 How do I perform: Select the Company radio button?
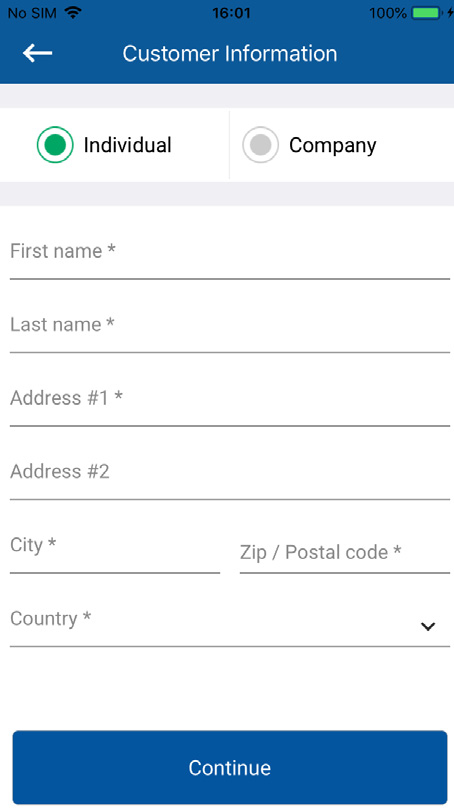(x=261, y=145)
